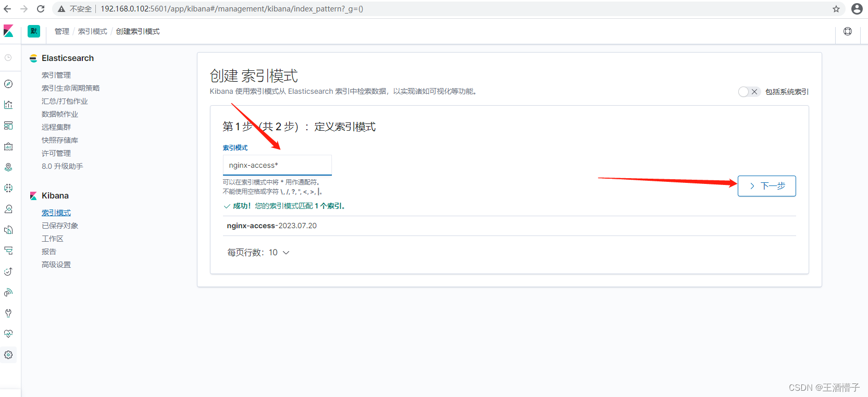This screenshot has height=397, width=868.
Task: Open the browser profile avatar
Action: click(857, 9)
